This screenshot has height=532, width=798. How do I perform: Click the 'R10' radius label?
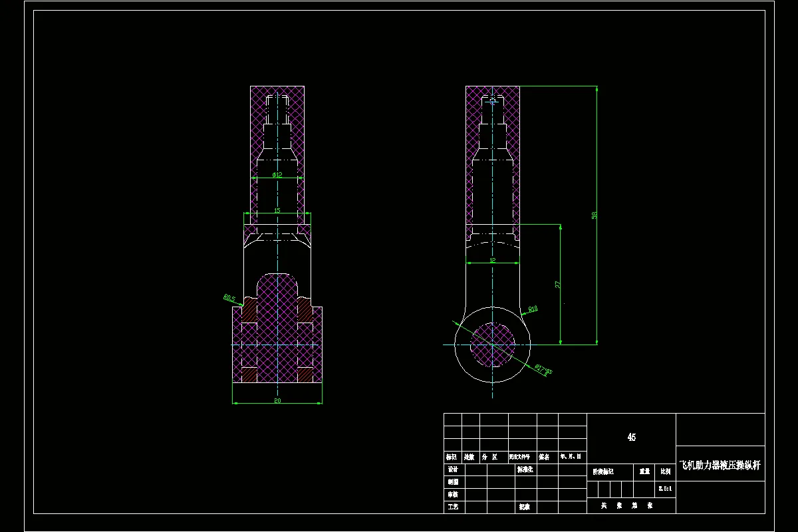click(x=533, y=309)
